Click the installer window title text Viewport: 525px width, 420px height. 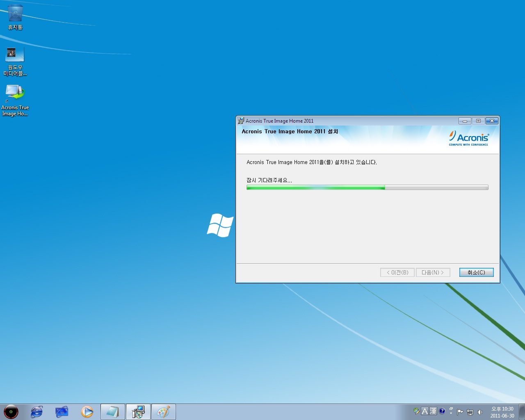(x=279, y=121)
